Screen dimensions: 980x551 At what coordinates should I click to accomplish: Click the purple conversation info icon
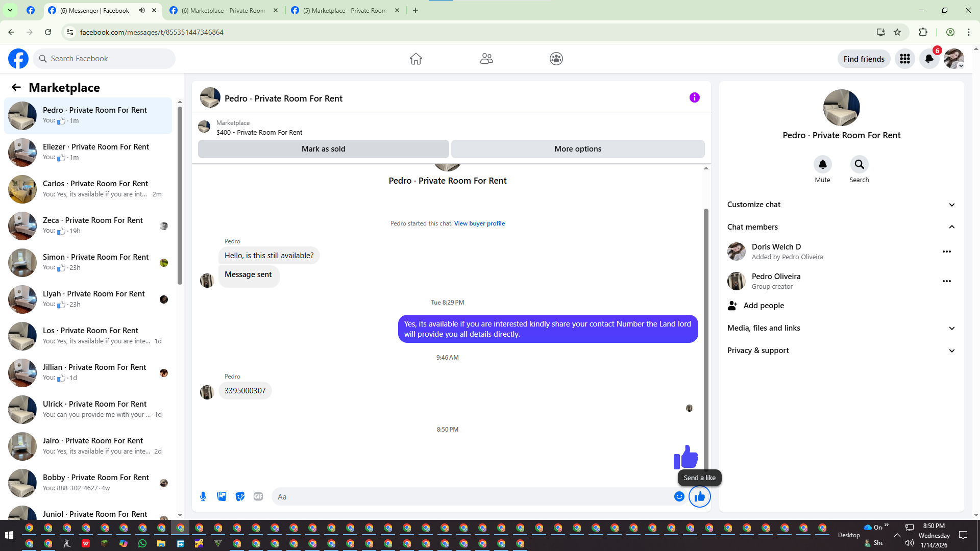(694, 97)
